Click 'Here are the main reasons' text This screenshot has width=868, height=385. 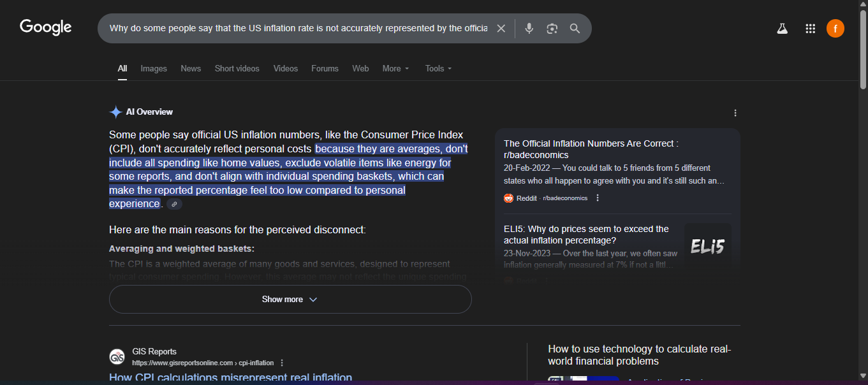click(237, 229)
